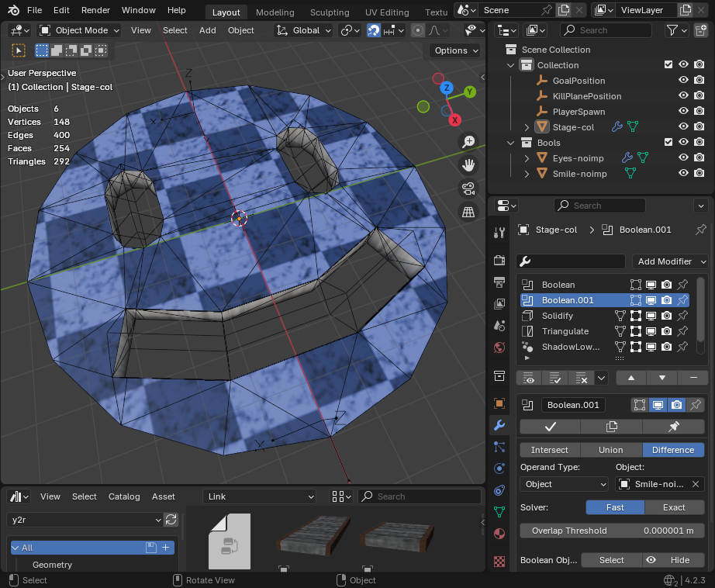This screenshot has width=715, height=588.
Task: Open the Object Mode dropdown
Action: pos(80,30)
